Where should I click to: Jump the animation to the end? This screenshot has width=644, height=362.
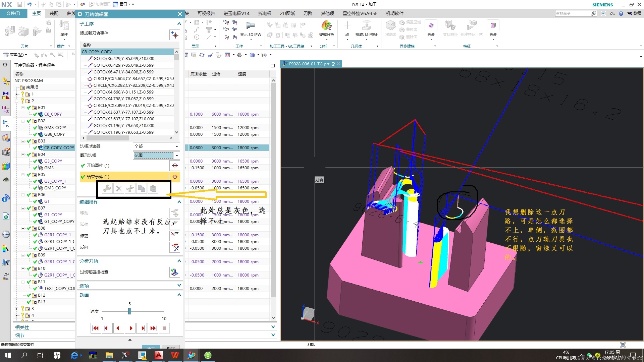153,328
